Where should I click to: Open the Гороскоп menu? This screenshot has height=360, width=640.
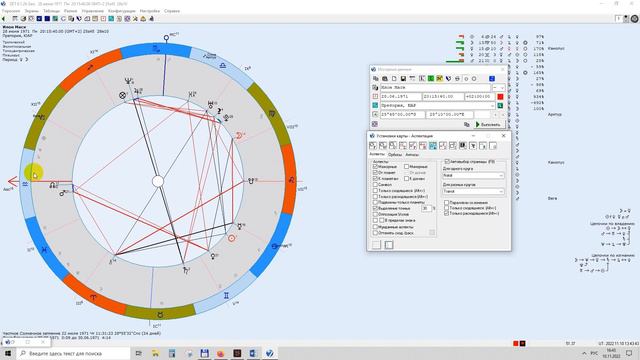[11, 11]
